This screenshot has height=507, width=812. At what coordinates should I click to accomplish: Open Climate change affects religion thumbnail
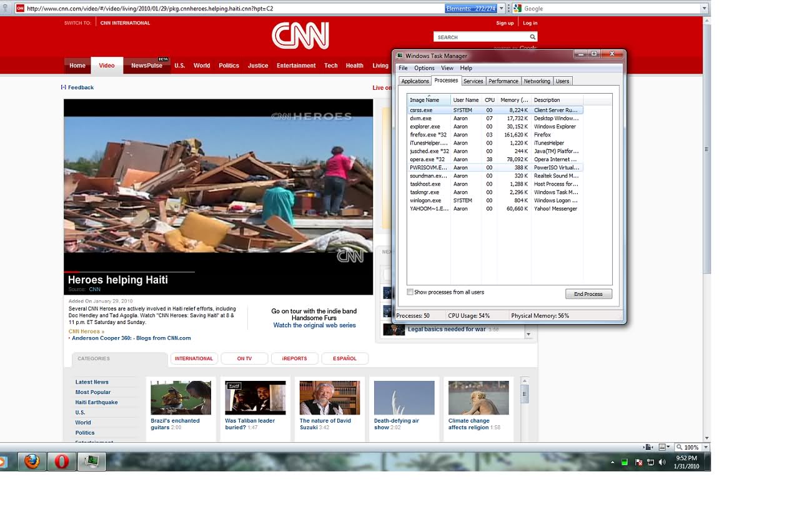pyautogui.click(x=478, y=398)
